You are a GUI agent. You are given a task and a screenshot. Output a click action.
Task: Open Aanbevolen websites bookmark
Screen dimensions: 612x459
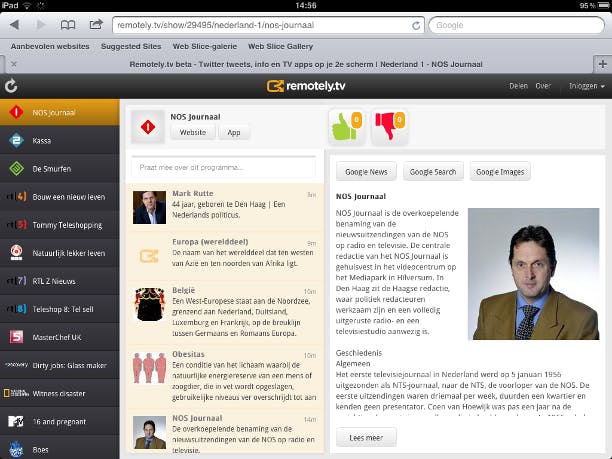[x=50, y=46]
